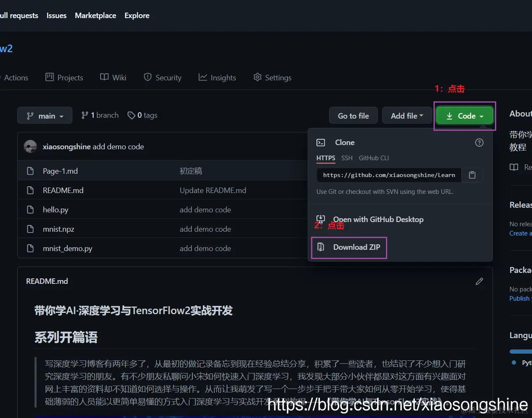Image resolution: width=532 pixels, height=418 pixels.
Task: Open the mnist.npz file
Action: pyautogui.click(x=59, y=229)
